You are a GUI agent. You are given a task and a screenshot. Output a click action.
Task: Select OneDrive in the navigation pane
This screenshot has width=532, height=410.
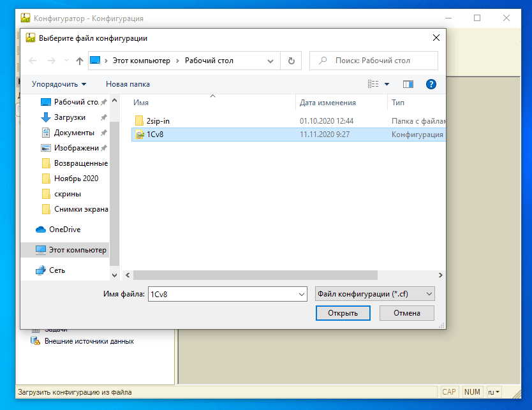[x=64, y=230]
